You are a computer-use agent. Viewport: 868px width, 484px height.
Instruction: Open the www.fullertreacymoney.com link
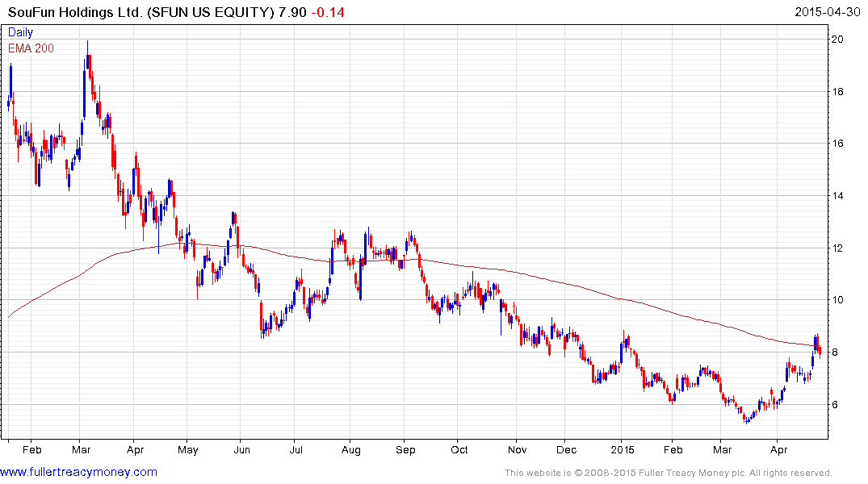(78, 472)
